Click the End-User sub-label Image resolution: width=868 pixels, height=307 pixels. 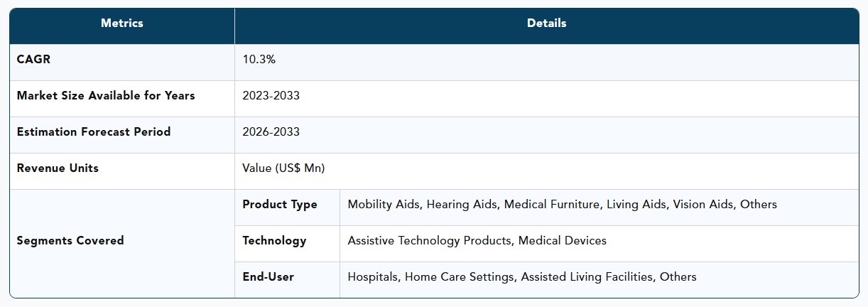[268, 276]
